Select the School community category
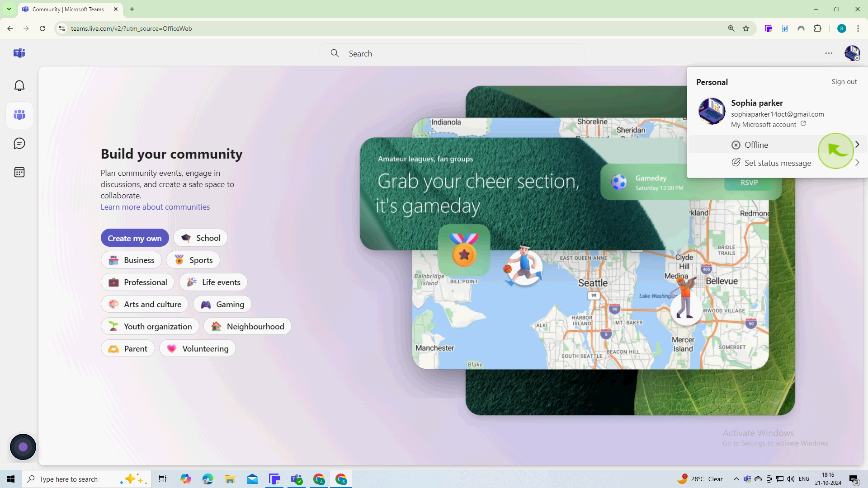The width and height of the screenshot is (868, 488). click(200, 238)
